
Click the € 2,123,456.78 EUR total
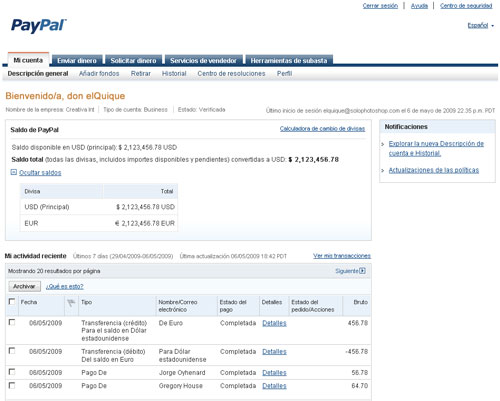[x=145, y=223]
